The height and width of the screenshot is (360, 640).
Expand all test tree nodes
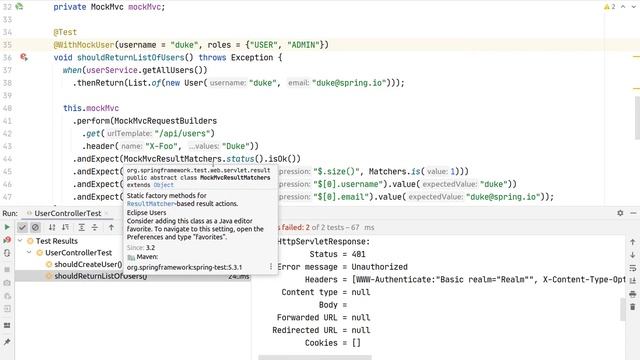click(x=82, y=227)
